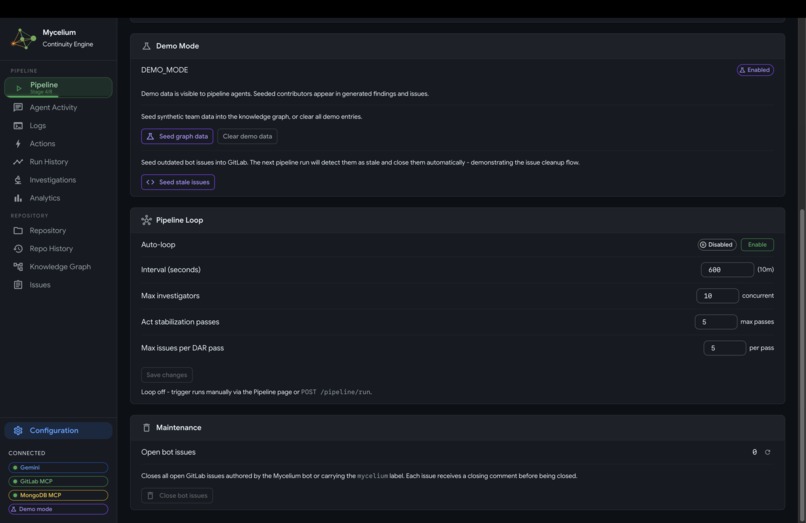Click the Clear demo data button

point(247,136)
